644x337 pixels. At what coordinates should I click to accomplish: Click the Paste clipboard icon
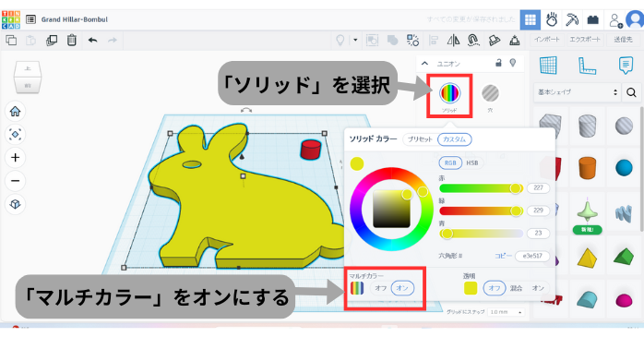click(30, 41)
